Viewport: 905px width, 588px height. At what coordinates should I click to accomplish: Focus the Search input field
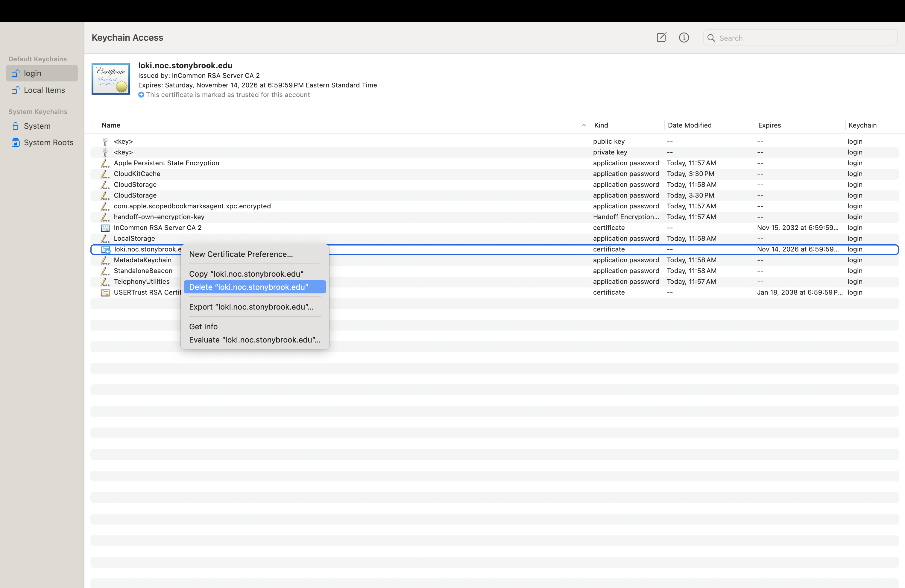tap(801, 38)
